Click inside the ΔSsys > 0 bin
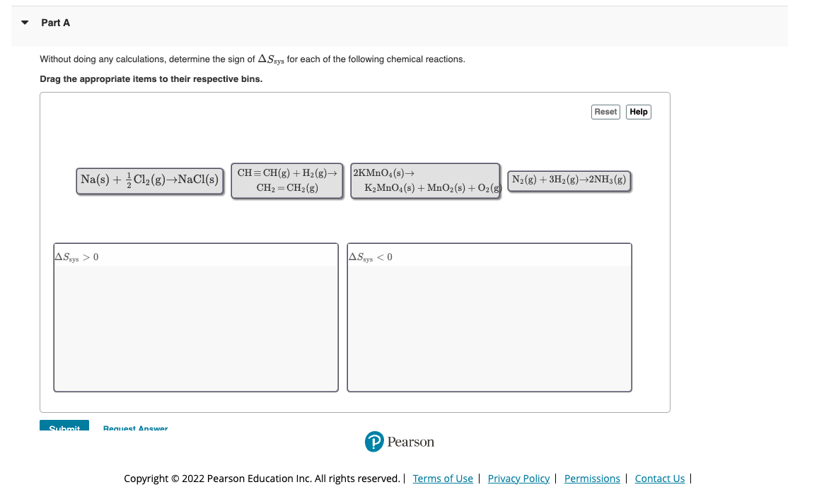The image size is (824, 504). coord(196,325)
